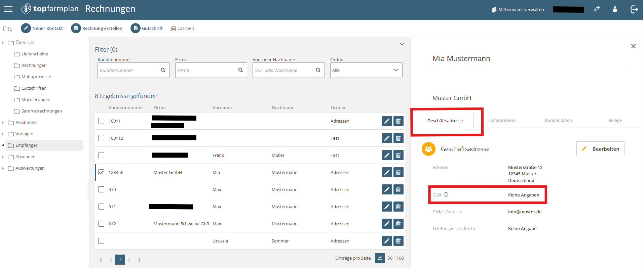Screen dimensions: 644x268
Task: Delete customer 100112 with trash icon
Action: [399, 138]
